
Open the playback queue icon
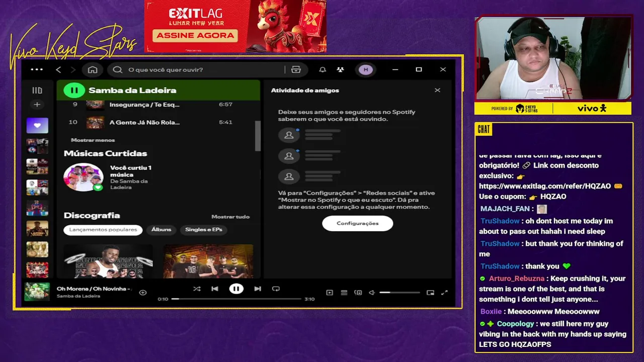coord(344,293)
